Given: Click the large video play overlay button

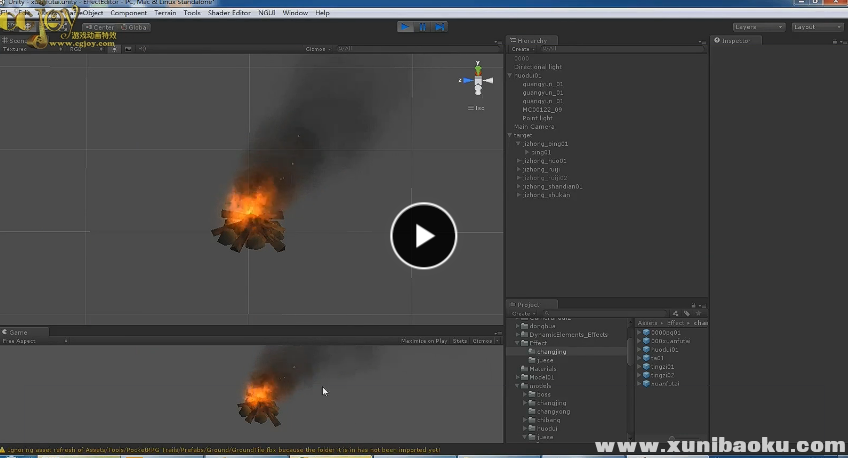Looking at the screenshot, I should pos(423,236).
